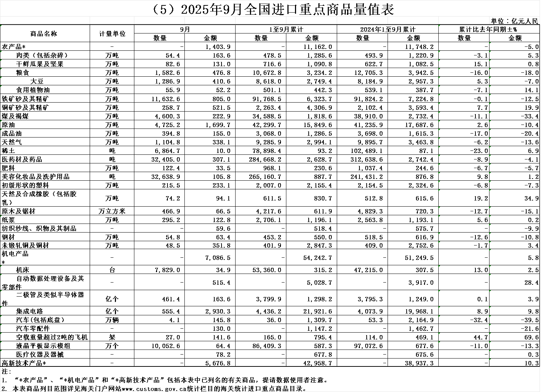Select first data cell below first column header

(x=45, y=29)
